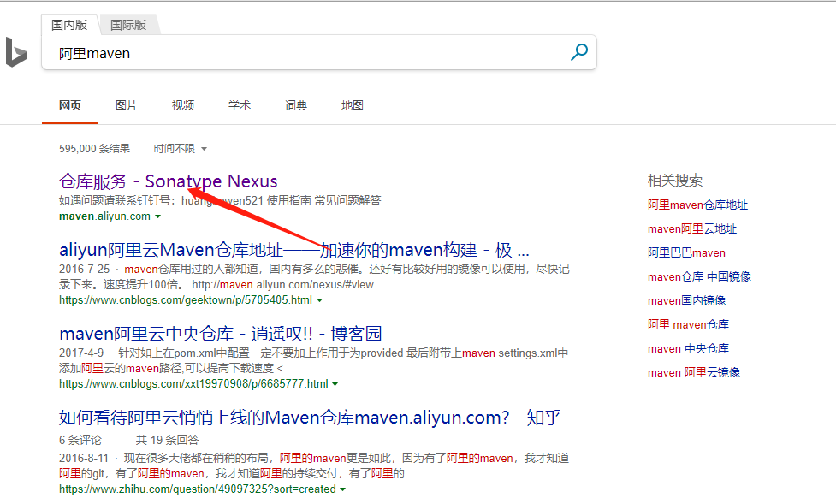This screenshot has height=504, width=836.
Task: Click the maven.aliyun.com green URL text
Action: 104,216
